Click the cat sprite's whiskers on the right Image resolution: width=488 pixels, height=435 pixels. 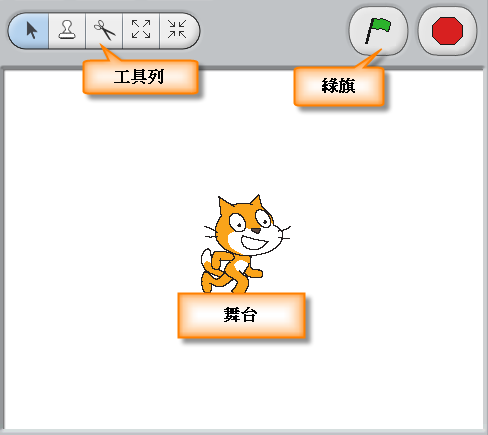click(286, 233)
